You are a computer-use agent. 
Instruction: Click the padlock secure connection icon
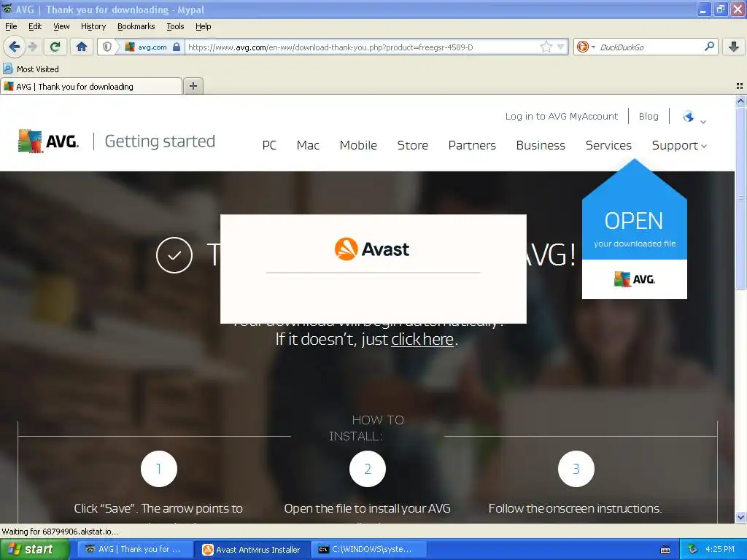177,47
